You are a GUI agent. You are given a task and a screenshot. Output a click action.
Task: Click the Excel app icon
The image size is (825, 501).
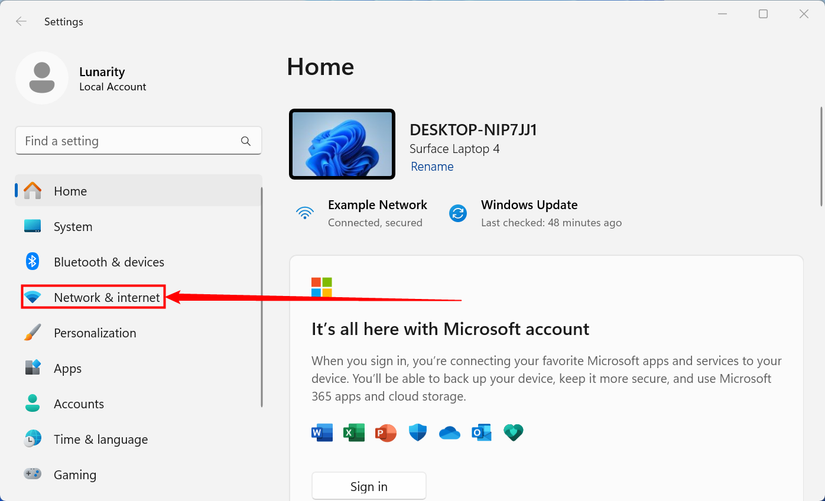(354, 433)
